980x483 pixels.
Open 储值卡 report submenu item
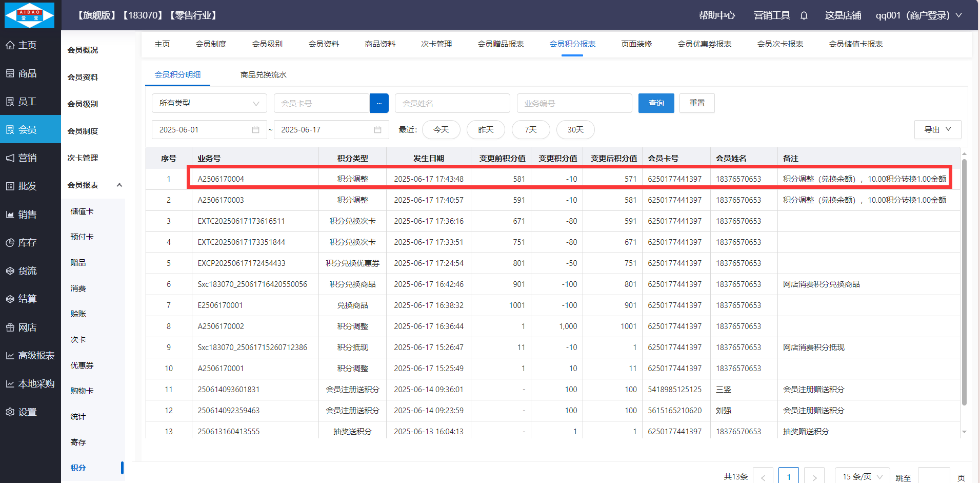pos(82,211)
